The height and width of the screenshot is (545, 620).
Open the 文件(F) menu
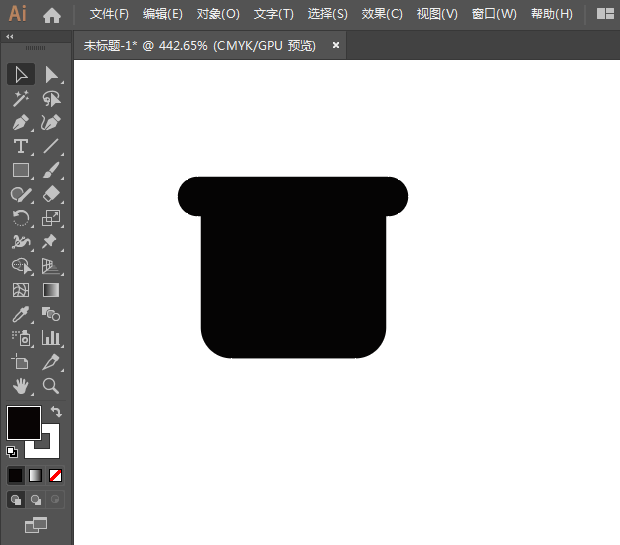(109, 14)
